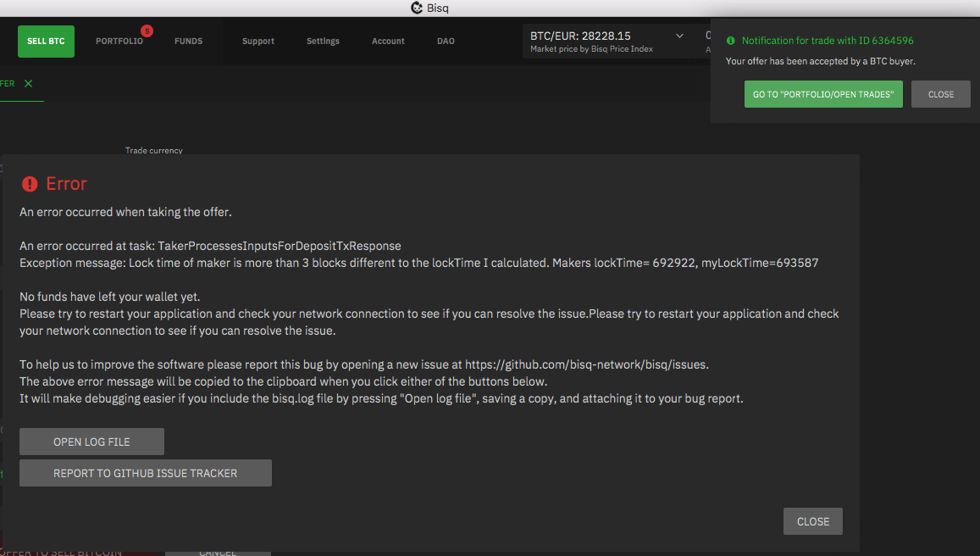Expand the BTC/EUR market price dropdown
Screen dimensions: 980x556
[x=679, y=36]
